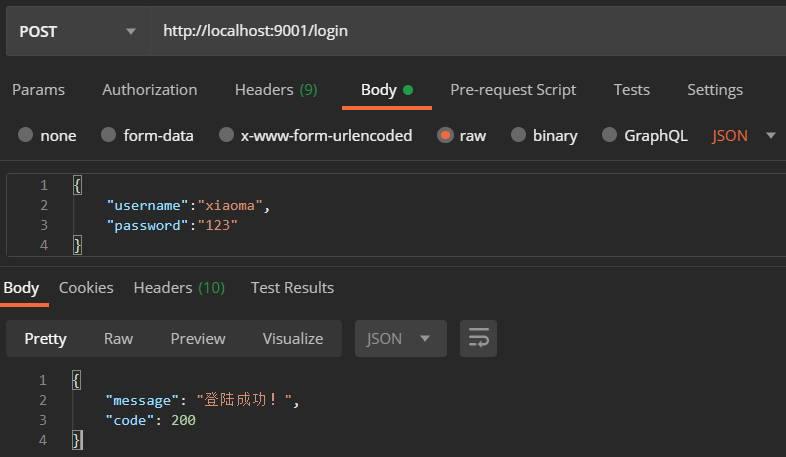Show the Test Results tab
Viewport: 786px width, 457px height.
292,287
